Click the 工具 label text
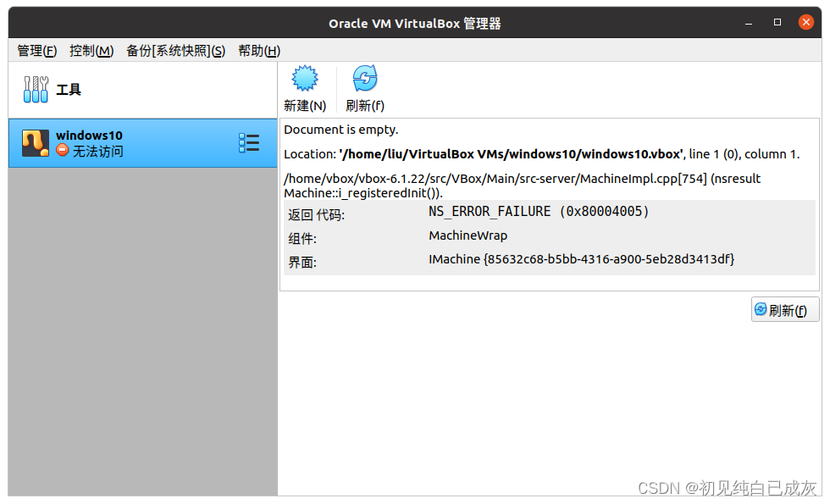 pyautogui.click(x=69, y=90)
